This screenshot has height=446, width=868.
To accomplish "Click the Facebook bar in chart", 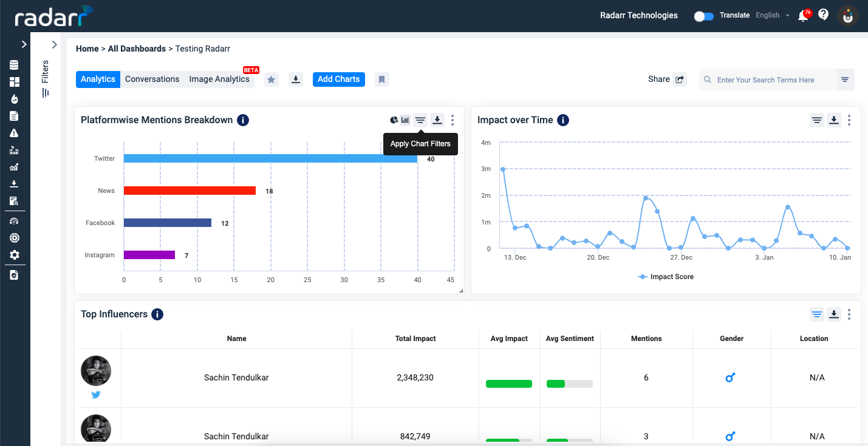I will click(168, 223).
